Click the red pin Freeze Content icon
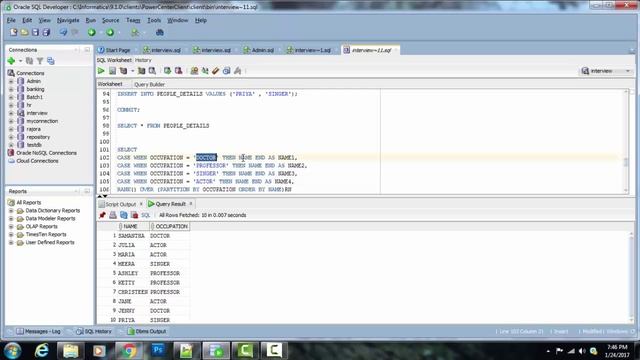The image size is (640, 360). pos(102,215)
